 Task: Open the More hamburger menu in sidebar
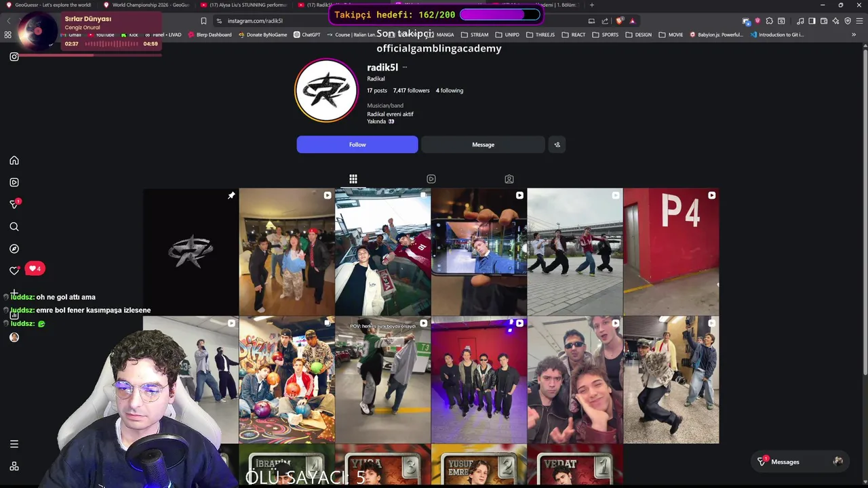14,444
